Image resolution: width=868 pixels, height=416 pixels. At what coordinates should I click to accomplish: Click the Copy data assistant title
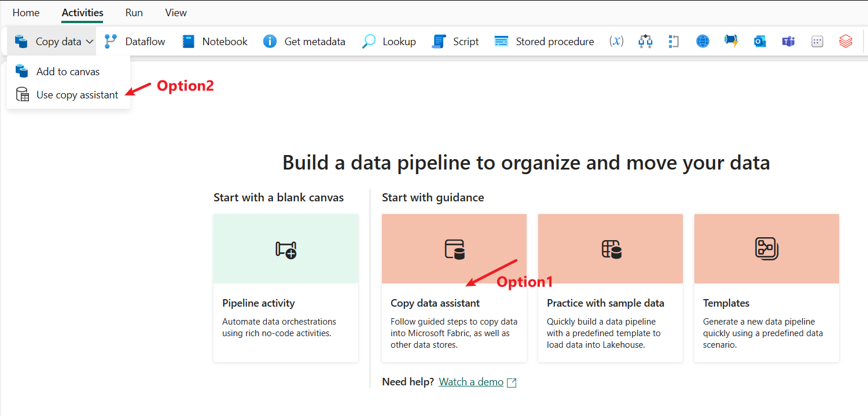coord(435,303)
